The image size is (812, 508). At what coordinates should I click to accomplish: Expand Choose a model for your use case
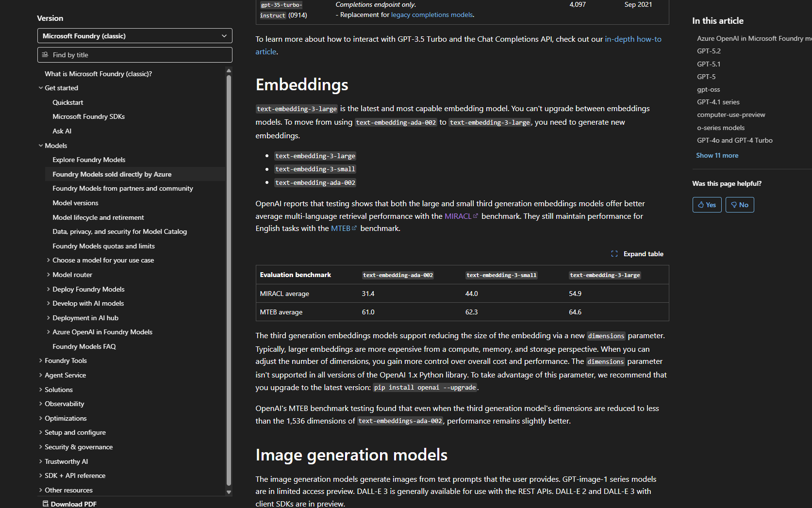(x=49, y=260)
